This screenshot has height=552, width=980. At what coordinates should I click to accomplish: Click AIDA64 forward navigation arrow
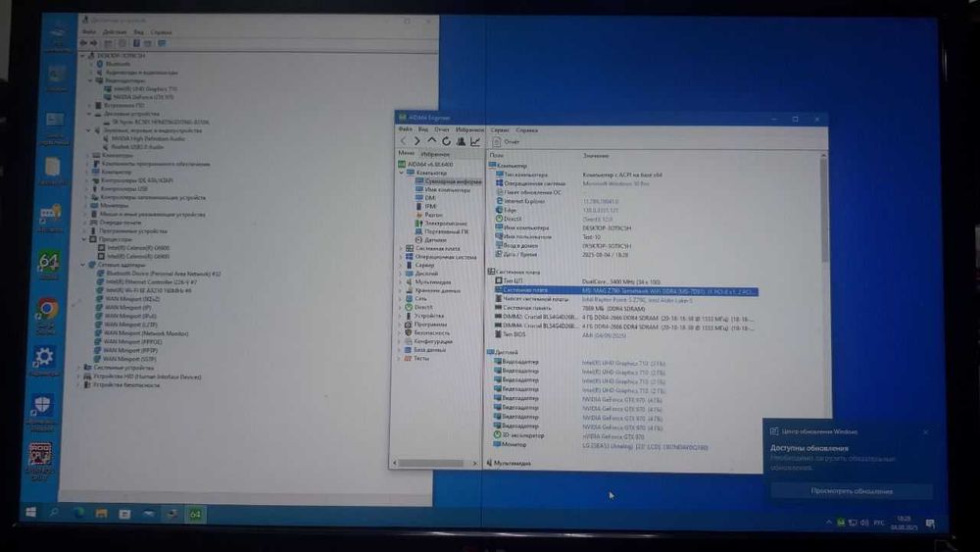416,141
